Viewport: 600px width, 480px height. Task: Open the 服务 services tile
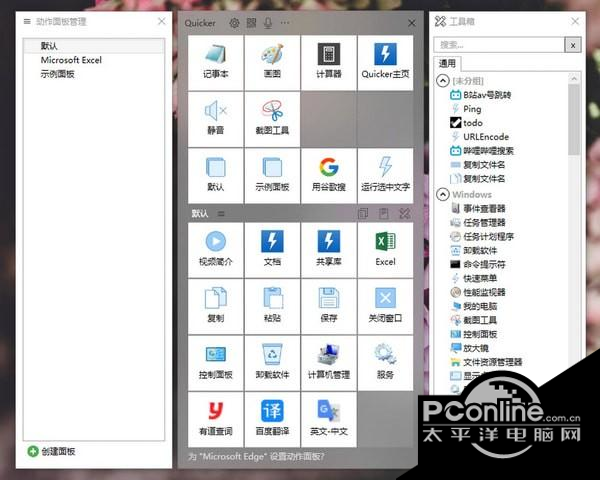click(x=385, y=363)
